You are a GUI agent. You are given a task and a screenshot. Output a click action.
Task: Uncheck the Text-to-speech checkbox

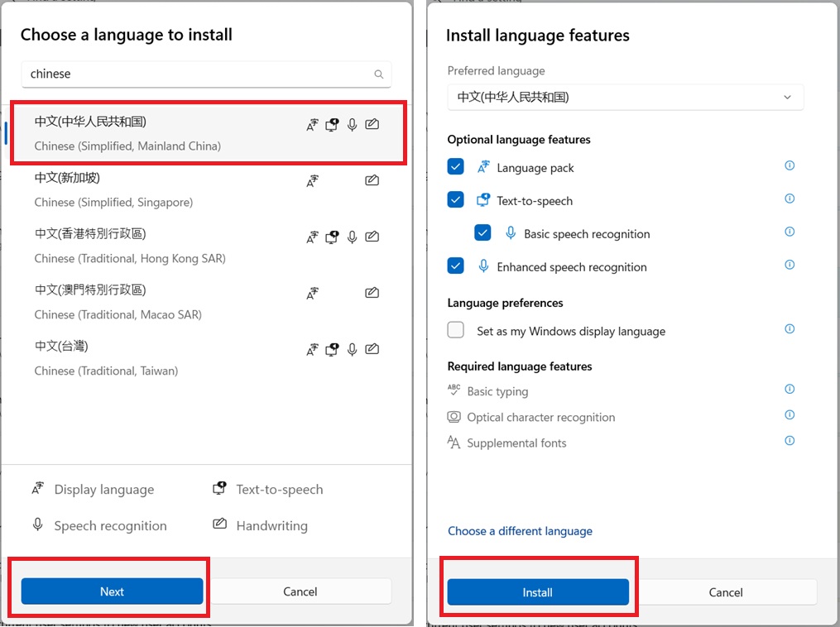(455, 200)
